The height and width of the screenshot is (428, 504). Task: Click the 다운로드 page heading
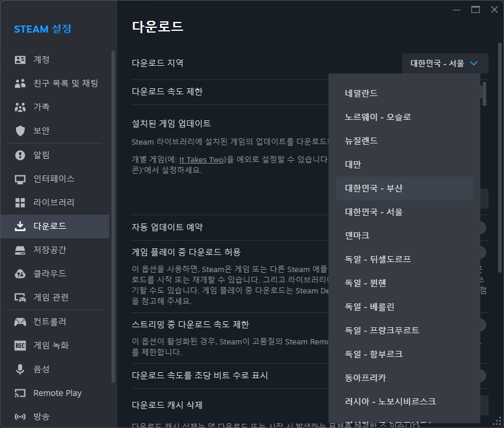coord(158,27)
